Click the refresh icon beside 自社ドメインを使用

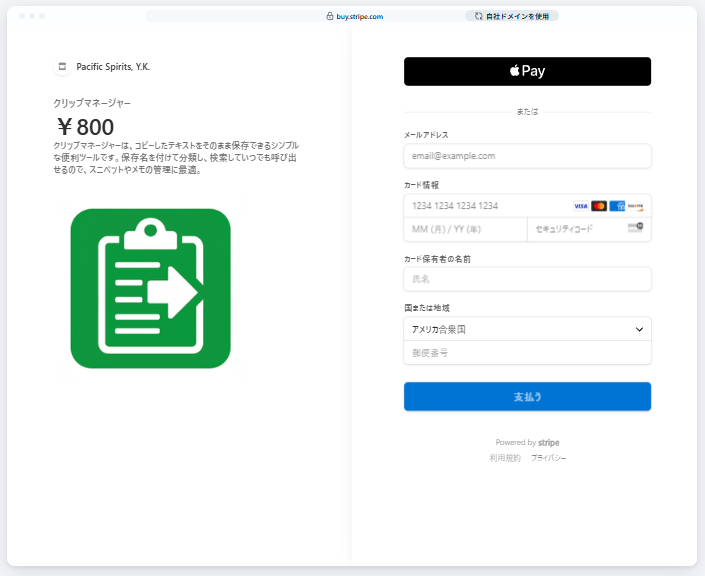[x=479, y=16]
